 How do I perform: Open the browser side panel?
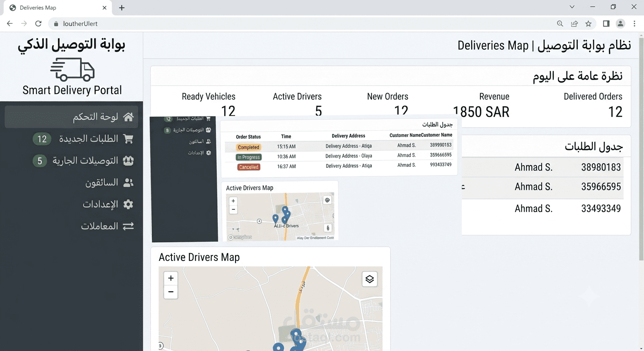606,24
